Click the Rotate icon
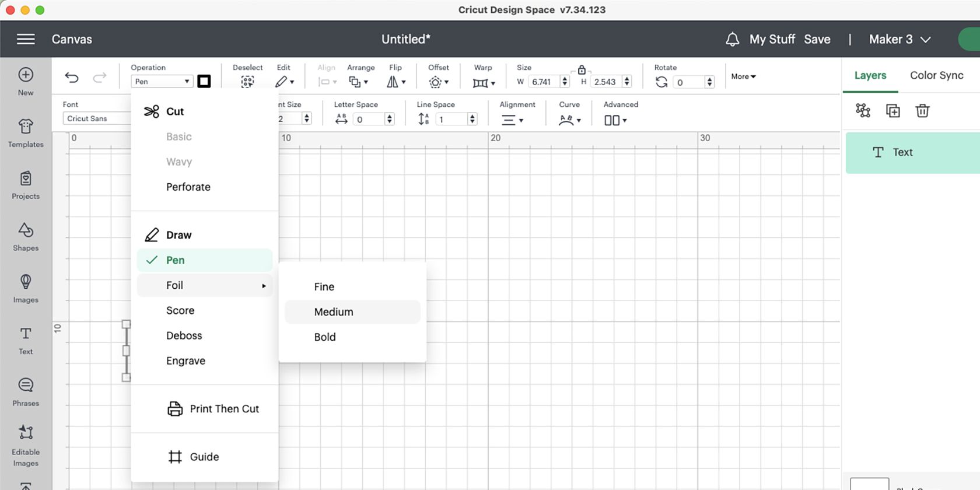980x490 pixels. (x=661, y=82)
